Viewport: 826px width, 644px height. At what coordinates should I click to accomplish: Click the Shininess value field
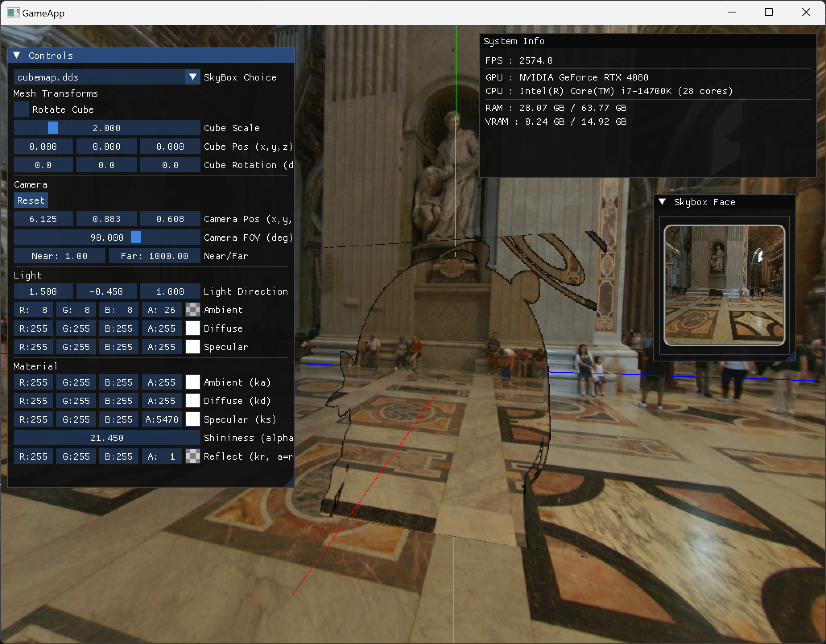pyautogui.click(x=107, y=438)
